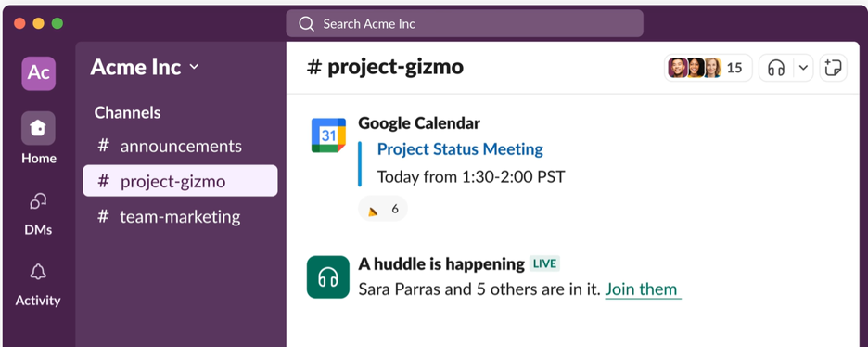Screen dimensions: 868x347
Task: Open the DMs section
Action: 38,213
